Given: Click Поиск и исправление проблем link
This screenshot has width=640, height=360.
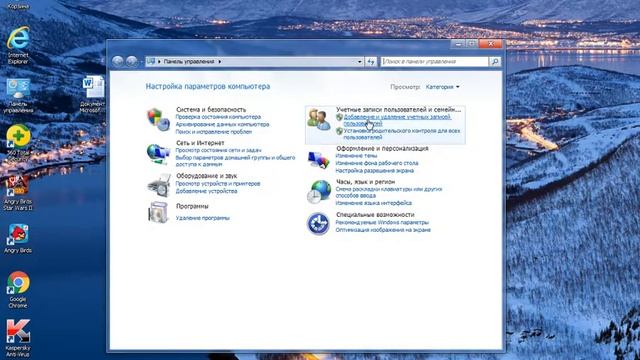Looking at the screenshot, I should coord(213,132).
